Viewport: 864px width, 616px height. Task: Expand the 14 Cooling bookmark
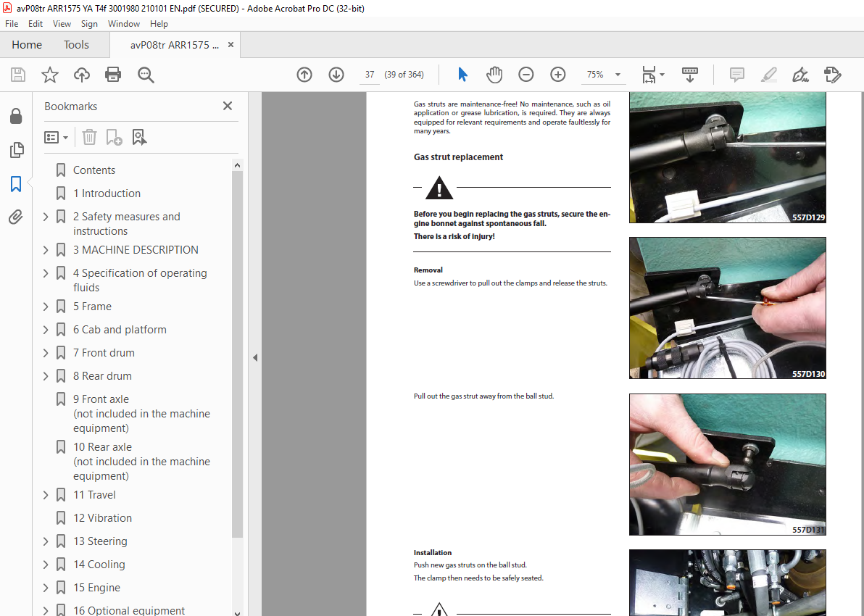46,565
